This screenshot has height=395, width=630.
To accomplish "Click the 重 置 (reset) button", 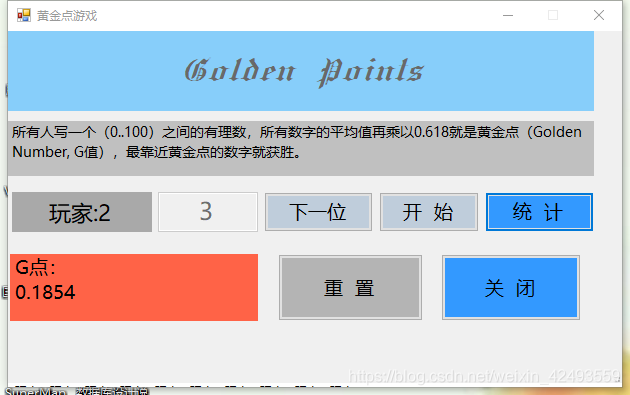I will (x=350, y=287).
